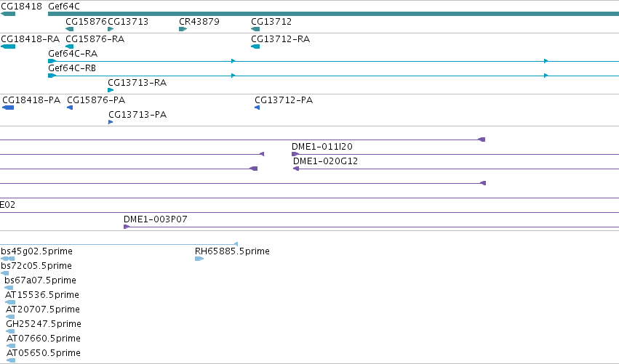The width and height of the screenshot is (619, 364).
Task: Select the CG13713-PA protein glyph
Action: coord(111,122)
